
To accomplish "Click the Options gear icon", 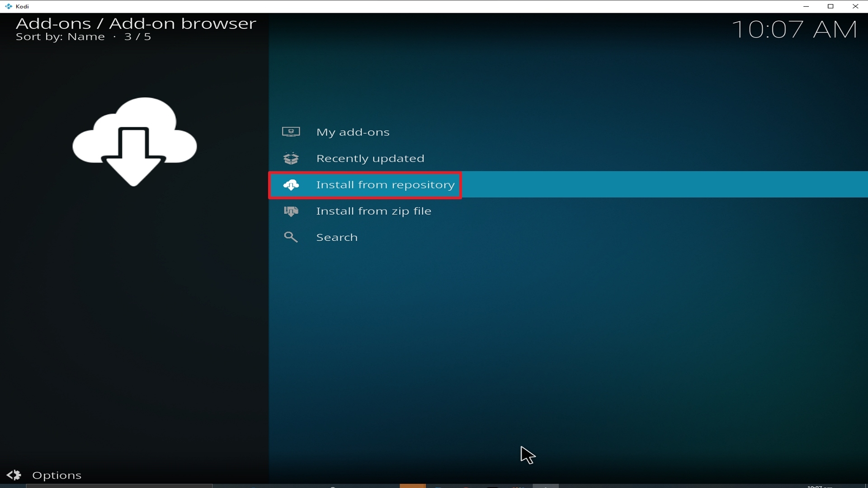I will 14,475.
